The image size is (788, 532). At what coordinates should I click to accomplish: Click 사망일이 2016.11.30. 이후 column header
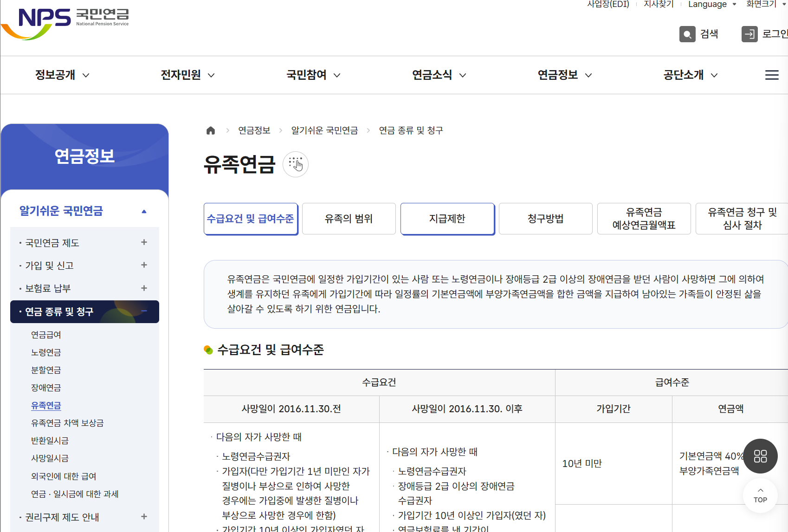[x=467, y=409]
